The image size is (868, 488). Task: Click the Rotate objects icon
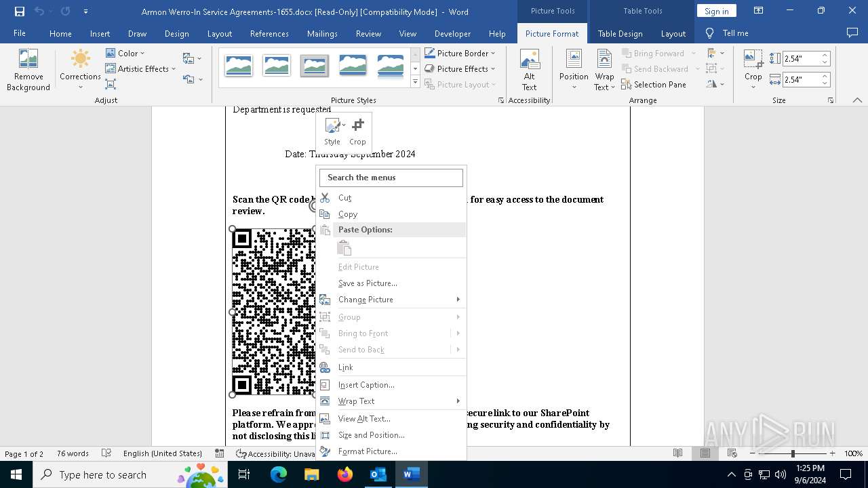714,84
